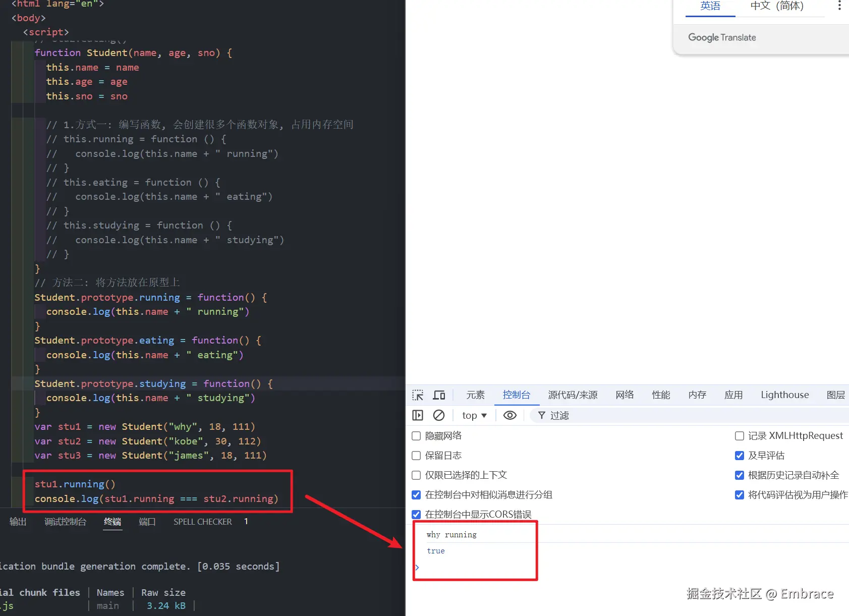Viewport: 849px width, 616px height.
Task: Click the '// 方法二' comment line
Action: [x=107, y=283]
